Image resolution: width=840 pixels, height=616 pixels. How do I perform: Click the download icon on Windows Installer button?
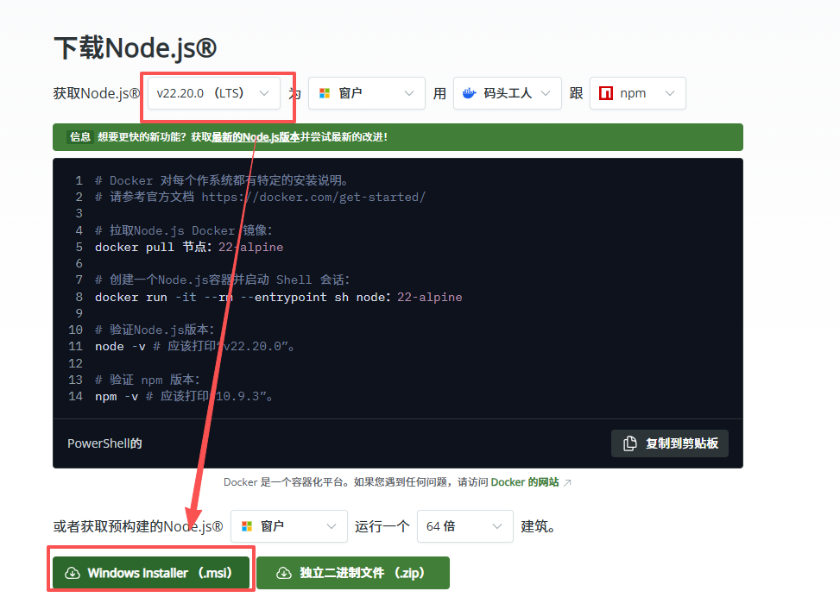coord(73,573)
